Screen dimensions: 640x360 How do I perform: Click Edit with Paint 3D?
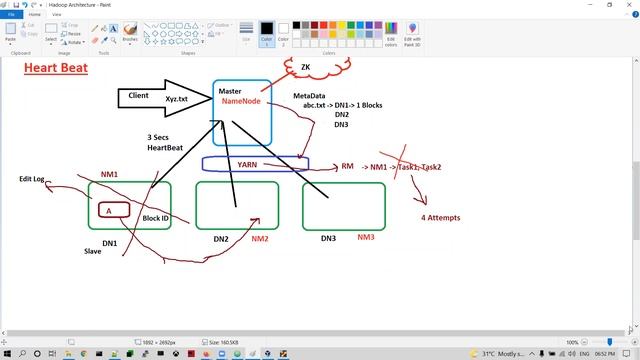(x=412, y=34)
